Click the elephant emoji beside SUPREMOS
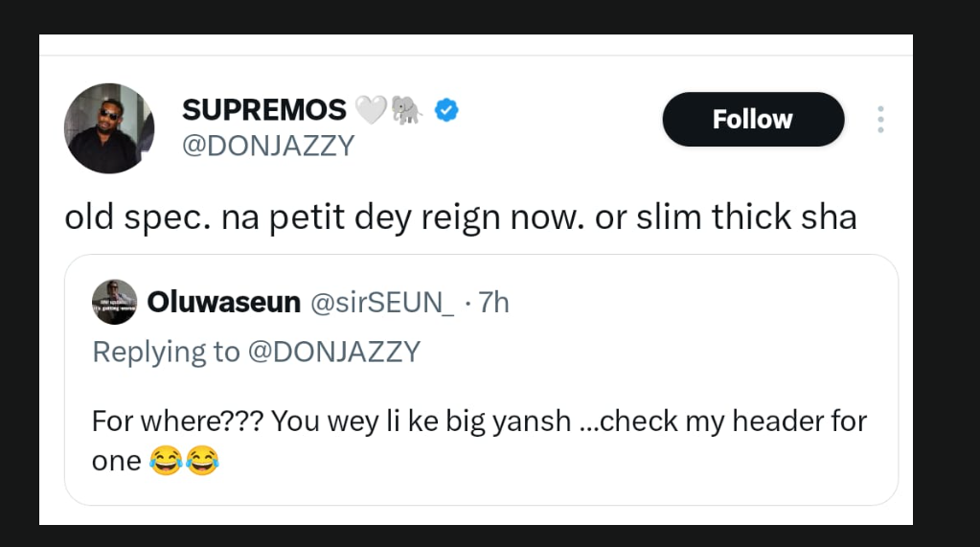The width and height of the screenshot is (980, 547). (406, 111)
